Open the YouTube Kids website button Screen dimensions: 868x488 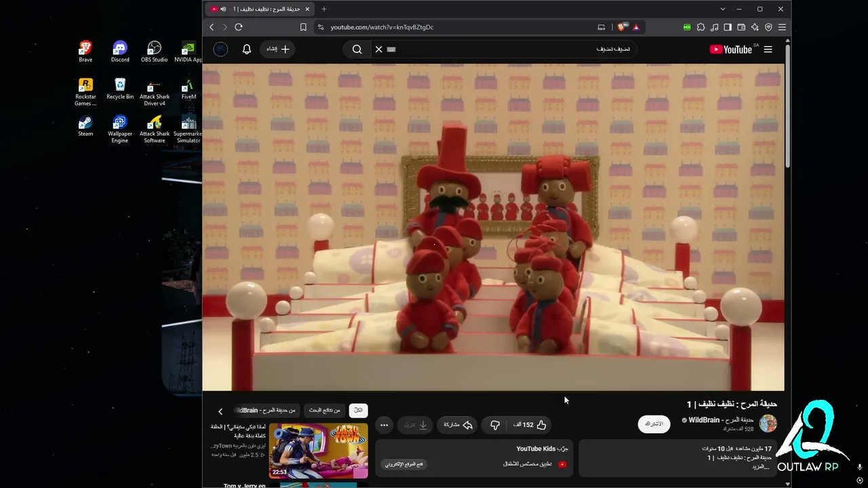[x=406, y=464]
